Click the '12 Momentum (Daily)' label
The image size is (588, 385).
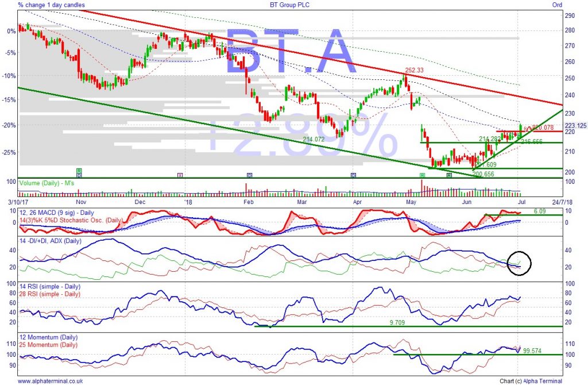click(48, 337)
